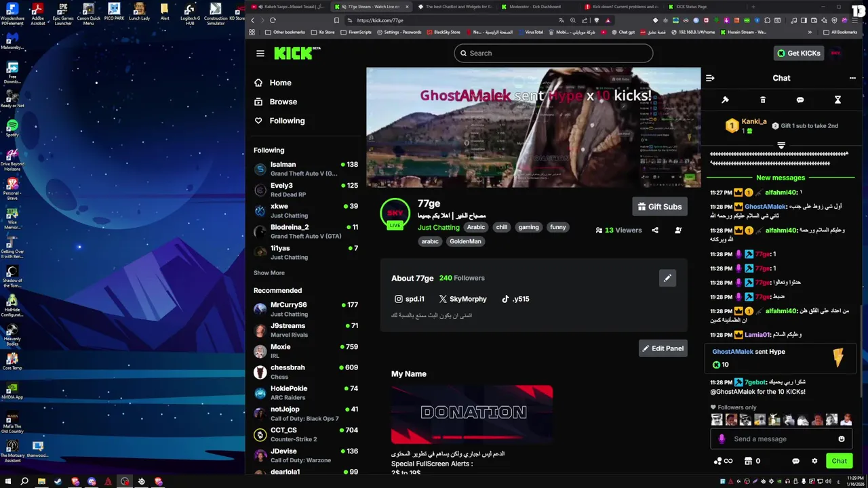Open taskbar search icon
The height and width of the screenshot is (488, 868).
[x=24, y=482]
